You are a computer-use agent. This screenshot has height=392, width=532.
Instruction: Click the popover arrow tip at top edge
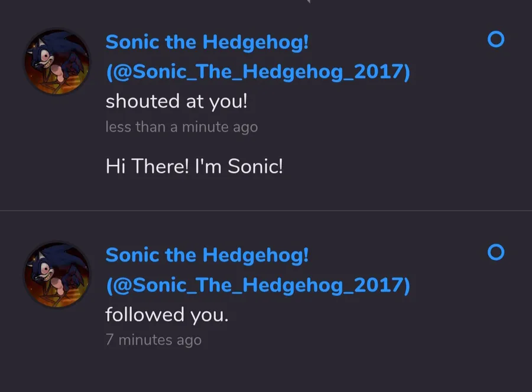pos(308,2)
